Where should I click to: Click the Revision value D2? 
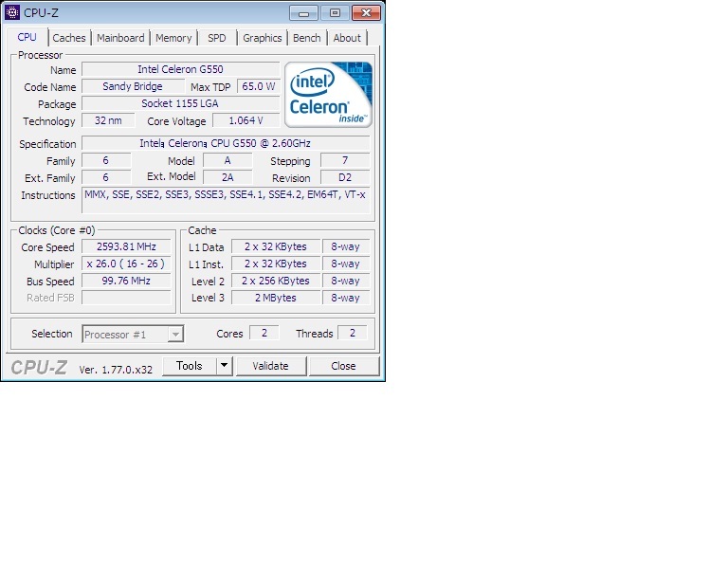(x=345, y=177)
